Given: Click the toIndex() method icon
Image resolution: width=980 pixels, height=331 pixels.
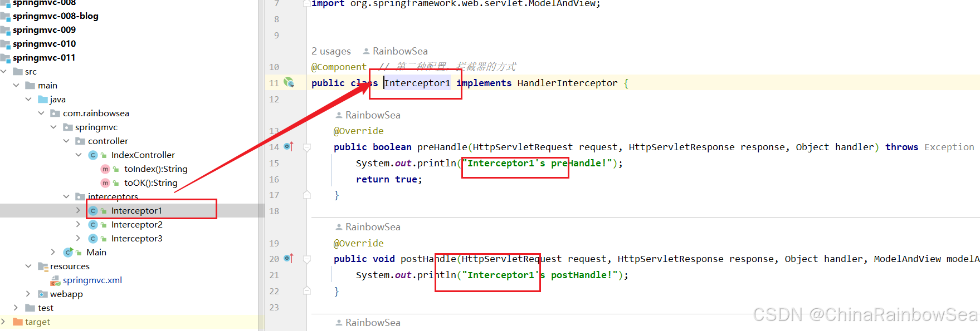Looking at the screenshot, I should pos(105,169).
